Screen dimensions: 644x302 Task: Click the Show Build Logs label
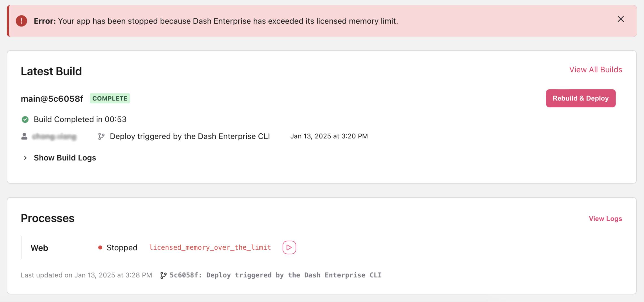[x=65, y=158]
